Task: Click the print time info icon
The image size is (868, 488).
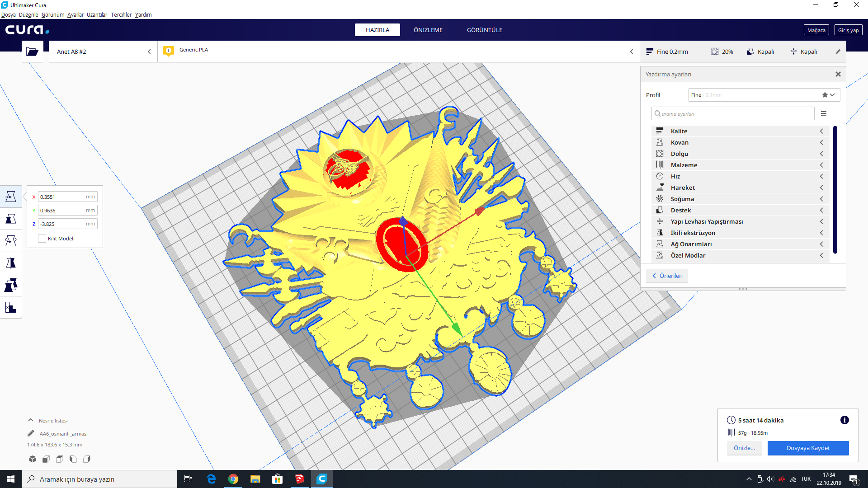Action: pos(844,420)
